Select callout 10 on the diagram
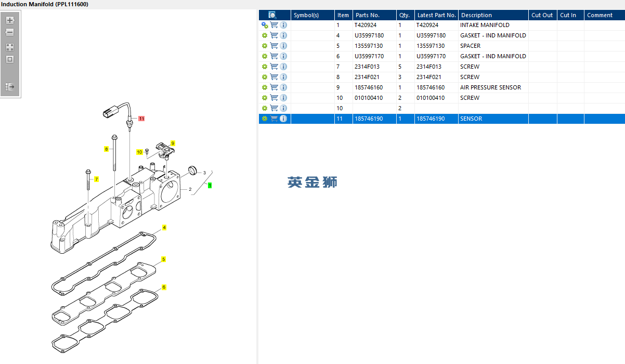The width and height of the screenshot is (625, 364). click(139, 152)
